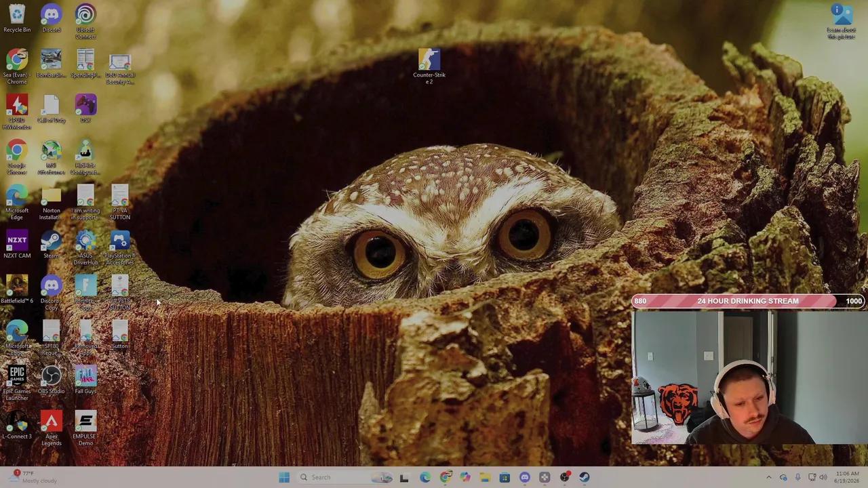Click the taskbar Search box
Image resolution: width=868 pixels, height=488 pixels.
tap(347, 477)
